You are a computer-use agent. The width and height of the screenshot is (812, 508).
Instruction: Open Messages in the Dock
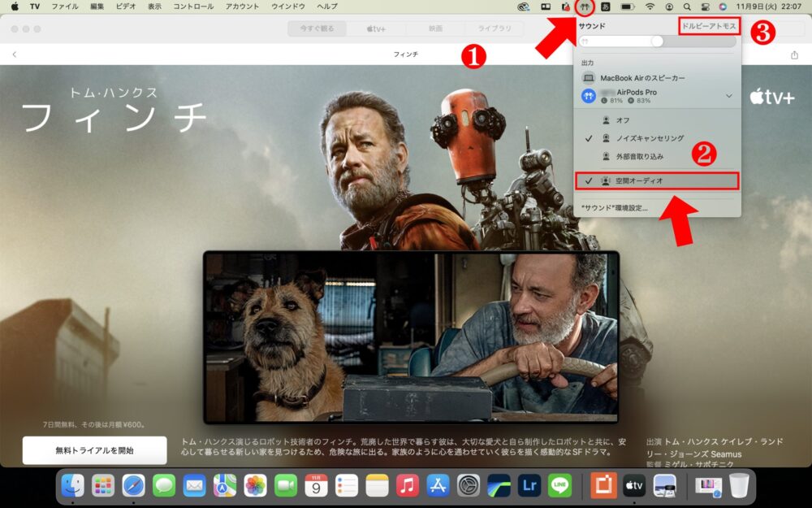point(164,486)
